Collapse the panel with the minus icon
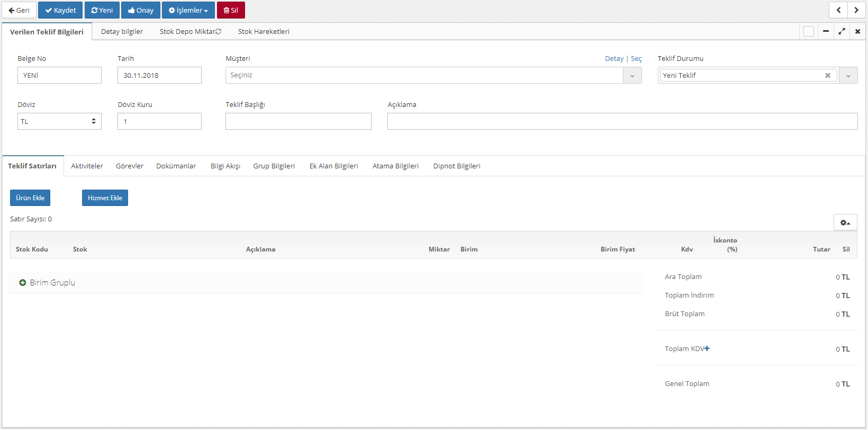This screenshot has height=430, width=868. [826, 32]
